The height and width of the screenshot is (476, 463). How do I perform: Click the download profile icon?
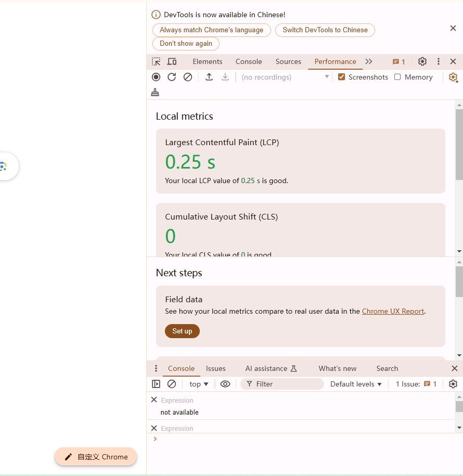point(225,77)
